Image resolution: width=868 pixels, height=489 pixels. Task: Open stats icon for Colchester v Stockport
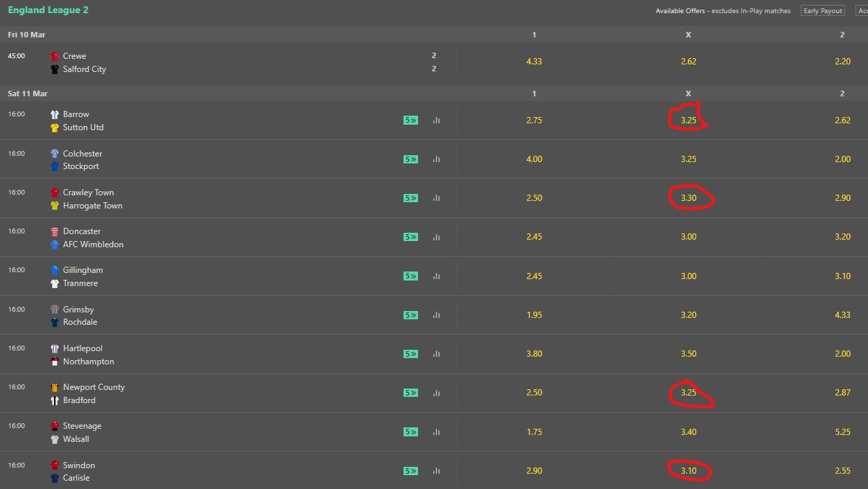coord(436,159)
